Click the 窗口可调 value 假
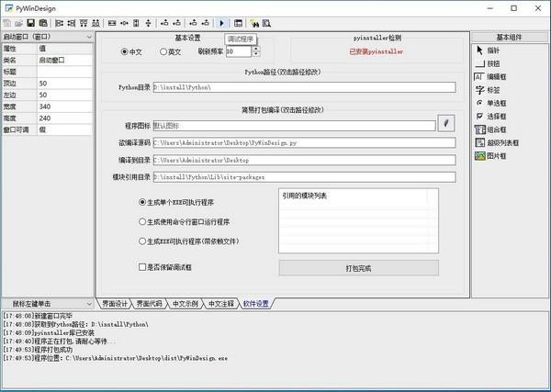 point(65,129)
